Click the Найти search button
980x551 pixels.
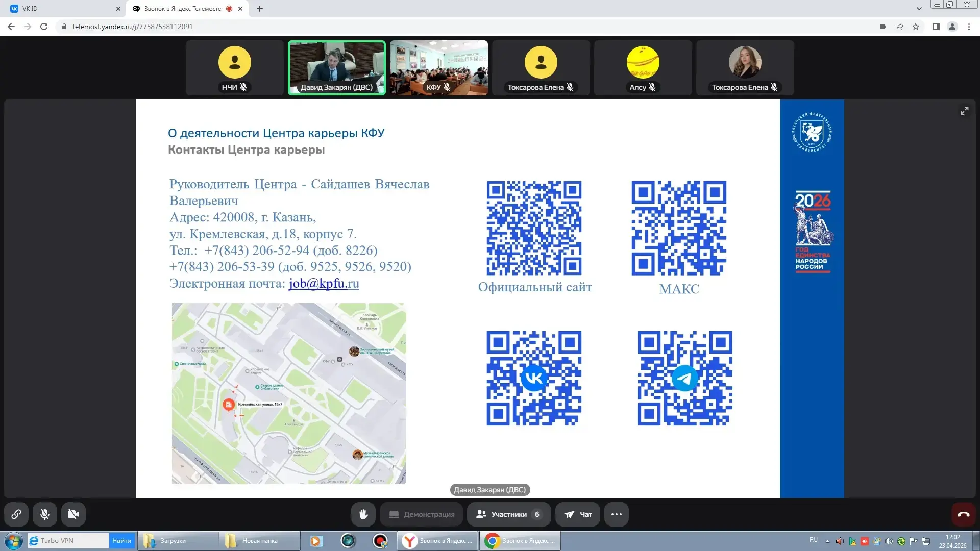tap(122, 541)
